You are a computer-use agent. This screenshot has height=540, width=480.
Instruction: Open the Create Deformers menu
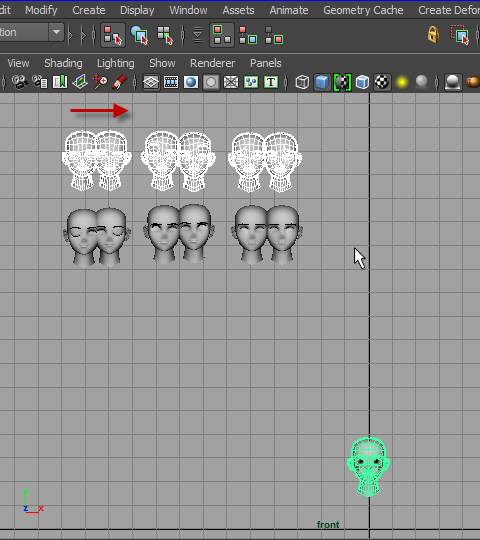click(x=449, y=10)
